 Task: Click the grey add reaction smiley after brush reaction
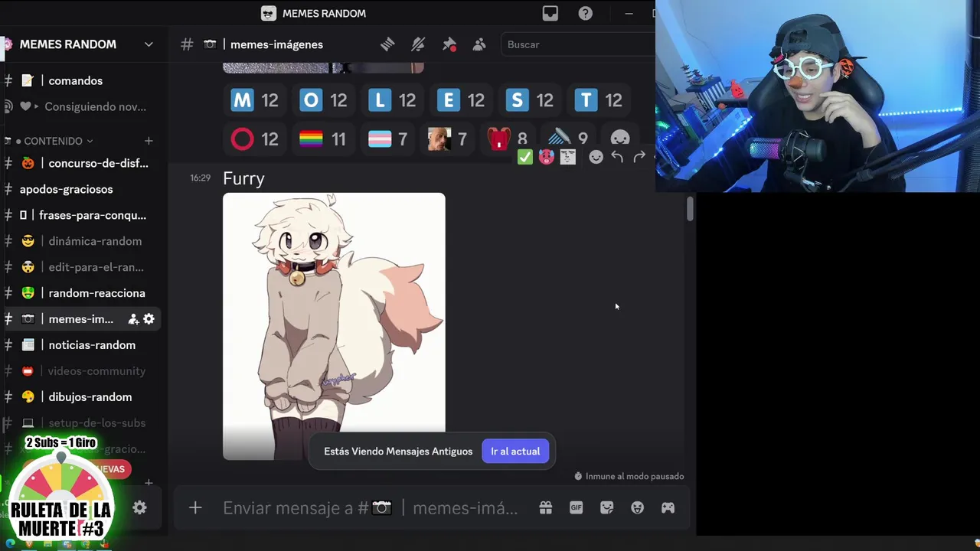[x=620, y=139]
